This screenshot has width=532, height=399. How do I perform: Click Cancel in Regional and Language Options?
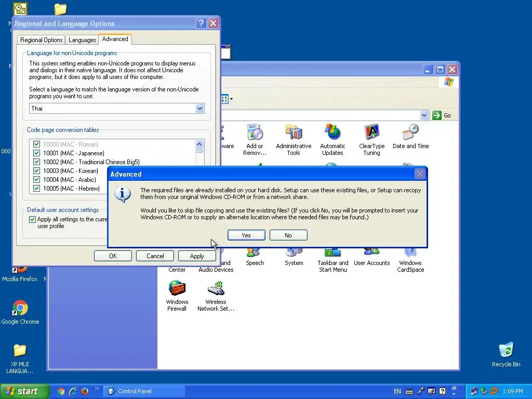point(155,256)
